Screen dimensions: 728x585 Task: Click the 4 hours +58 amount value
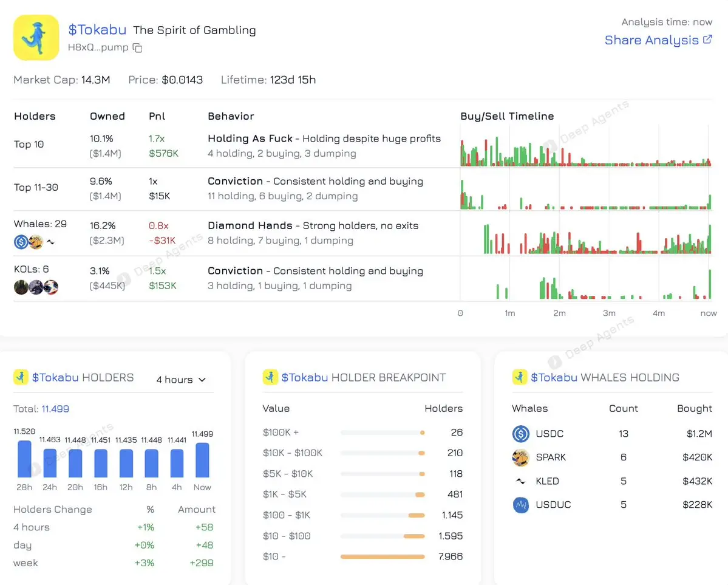coord(204,527)
